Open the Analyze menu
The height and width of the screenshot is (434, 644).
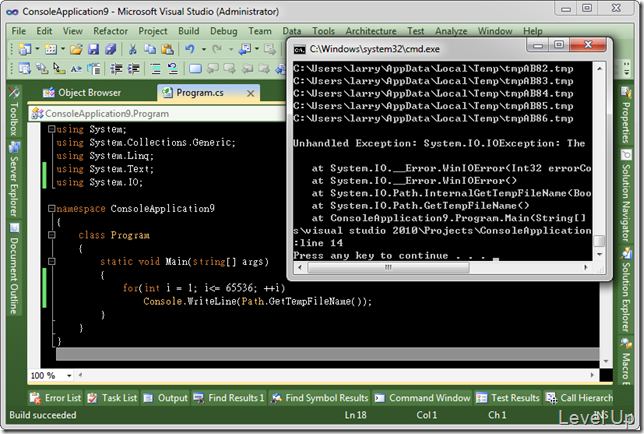[451, 31]
